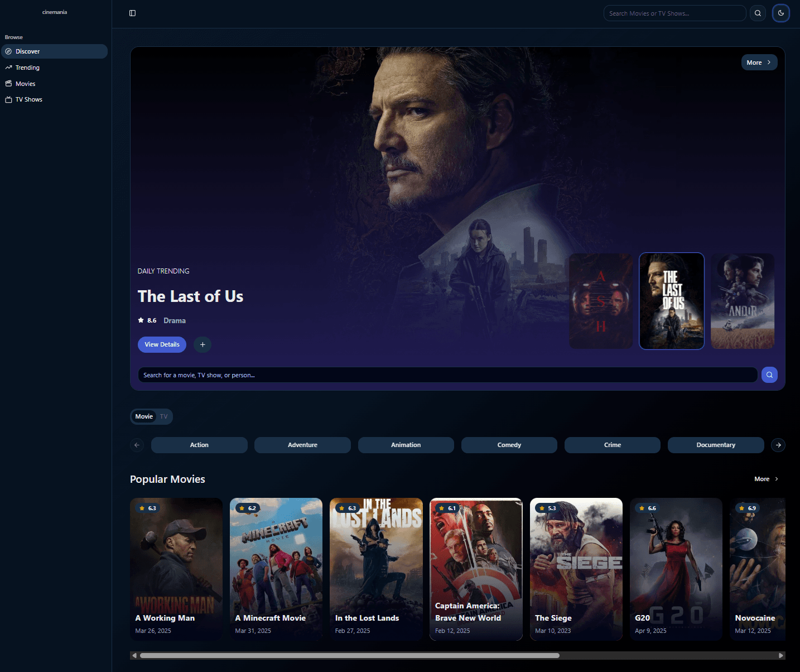Focus the Search Movies or TV Shows field

(x=674, y=13)
